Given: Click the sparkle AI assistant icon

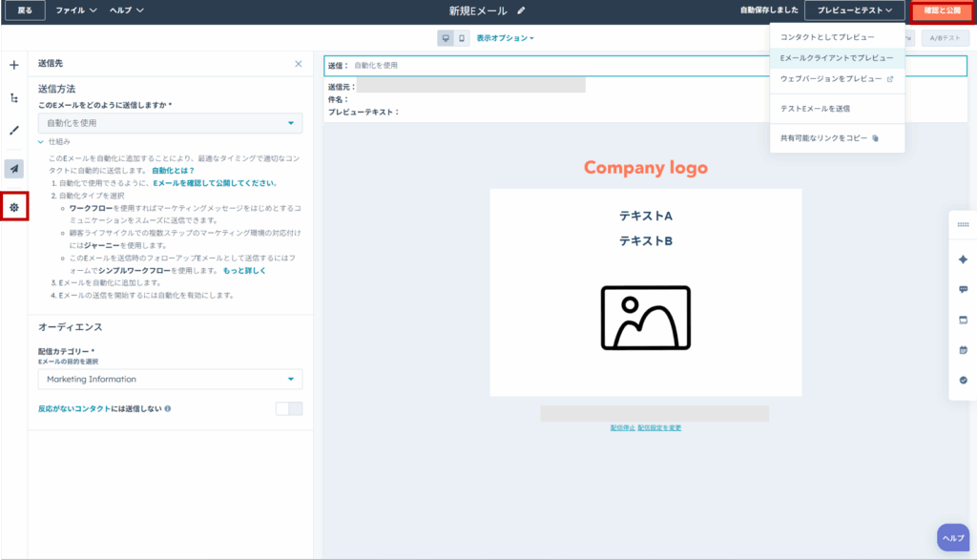Looking at the screenshot, I should [963, 259].
